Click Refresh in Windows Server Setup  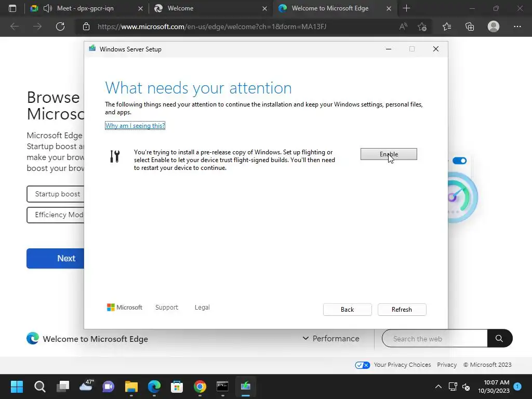click(402, 310)
